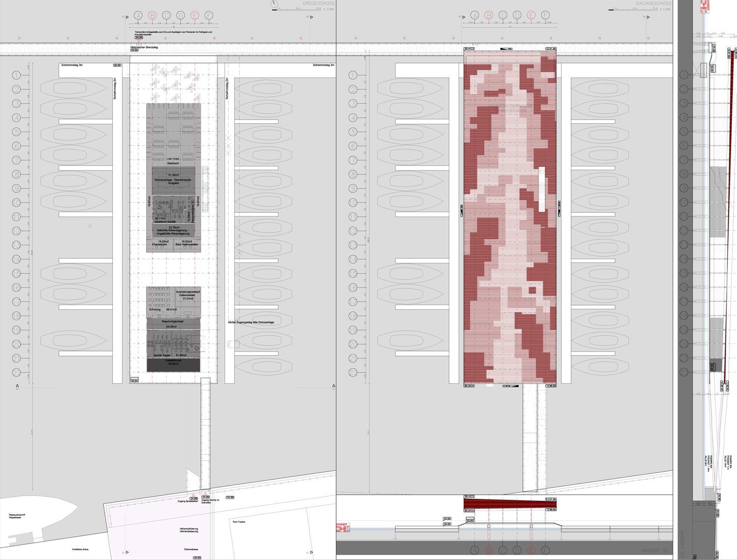737x560 pixels.
Task: Select the DACHGESCHOSS drawing title
Action: [653, 4]
